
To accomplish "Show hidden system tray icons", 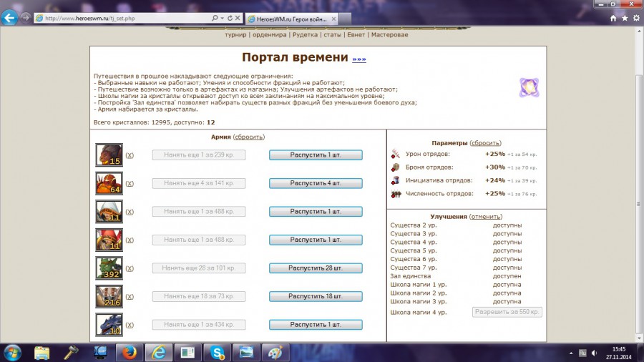I will (x=570, y=353).
